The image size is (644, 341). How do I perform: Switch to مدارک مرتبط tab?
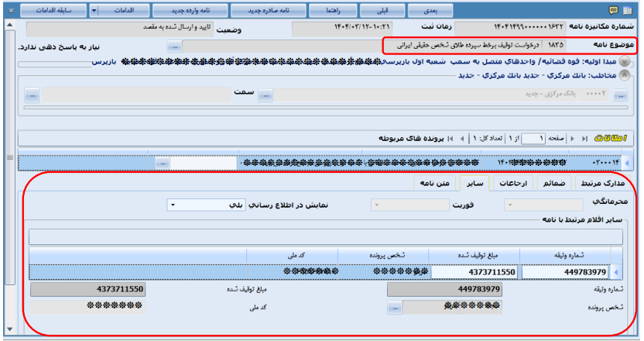pos(602,183)
